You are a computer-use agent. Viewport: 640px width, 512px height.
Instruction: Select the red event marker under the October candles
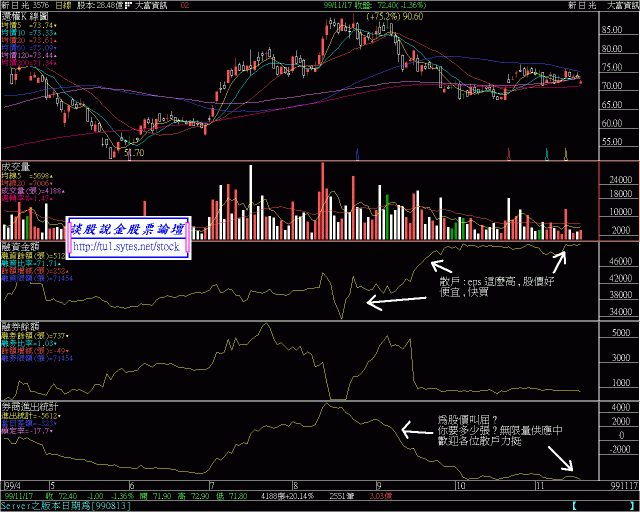[x=509, y=154]
